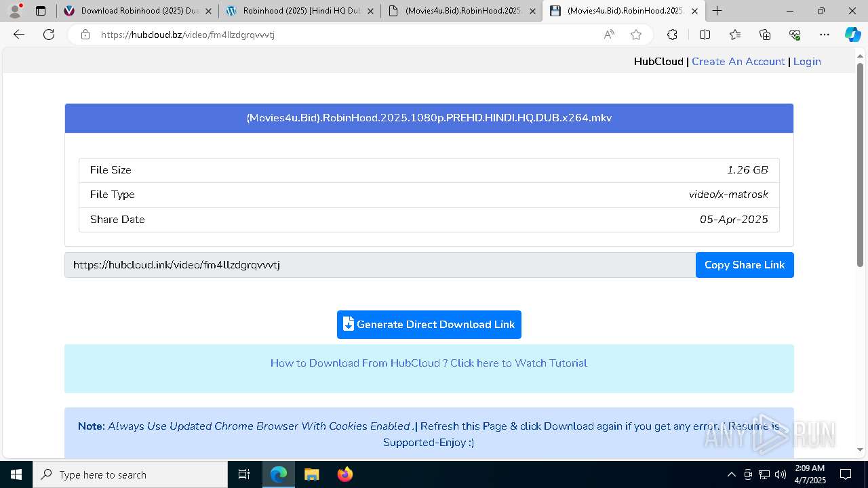The image size is (868, 488).
Task: Switch to Download Robinhood (2025) tab
Action: coord(136,11)
